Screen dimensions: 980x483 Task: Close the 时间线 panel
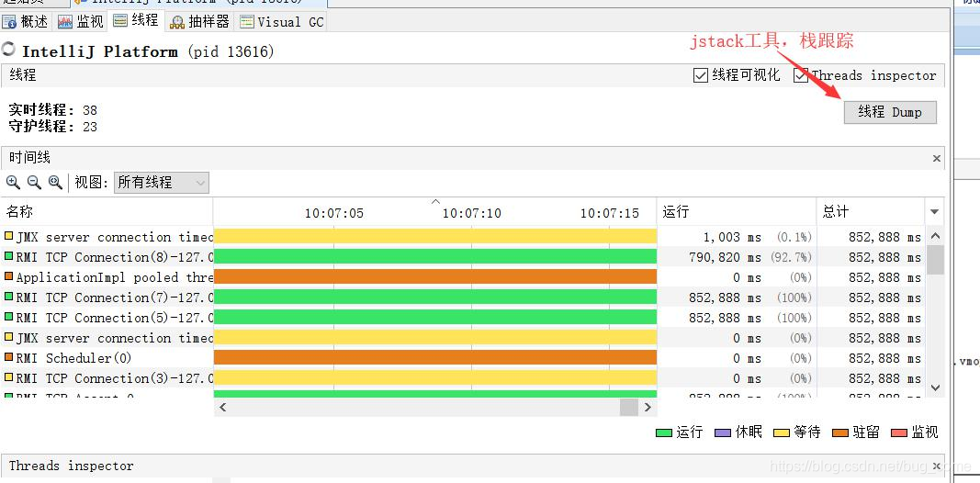point(936,159)
